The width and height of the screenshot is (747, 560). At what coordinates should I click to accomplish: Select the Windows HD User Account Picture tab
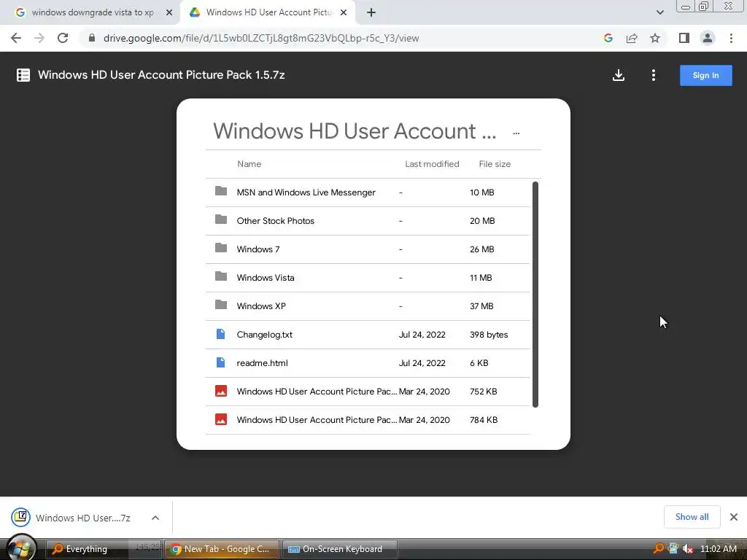(x=268, y=12)
